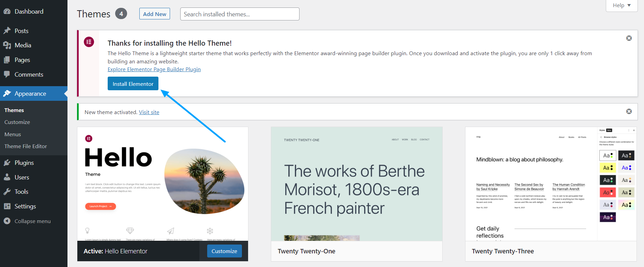The height and width of the screenshot is (267, 644).
Task: Click the Pages icon in sidebar
Action: pyautogui.click(x=7, y=60)
